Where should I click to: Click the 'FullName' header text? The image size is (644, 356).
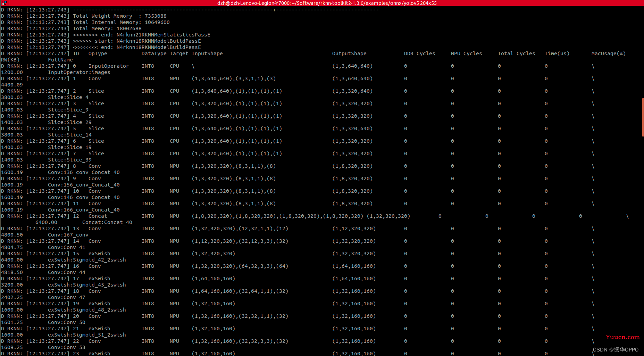(x=60, y=60)
